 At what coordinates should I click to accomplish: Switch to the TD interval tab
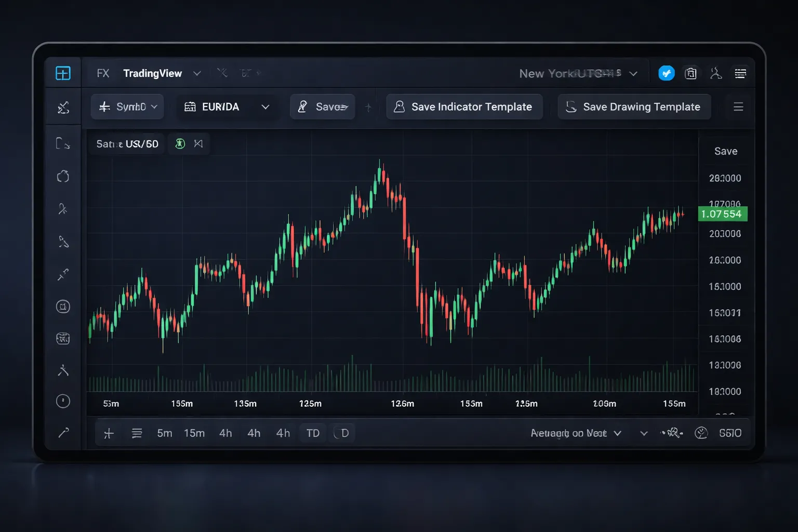[312, 432]
